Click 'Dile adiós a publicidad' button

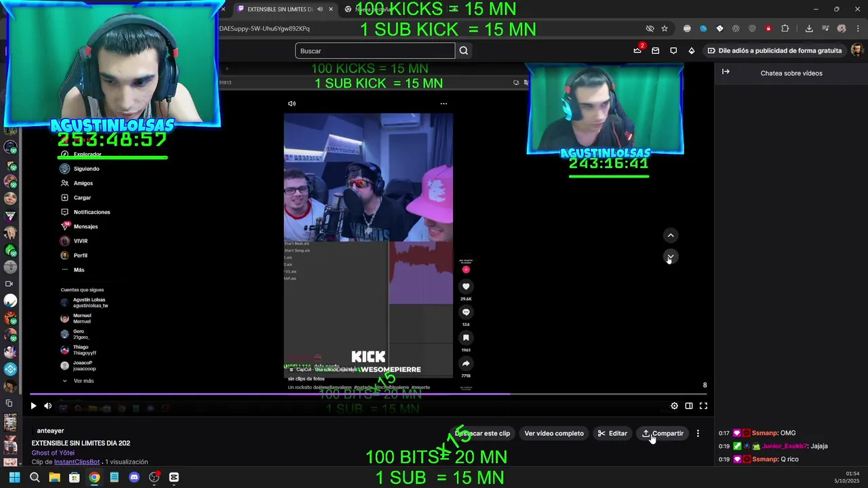tap(774, 51)
